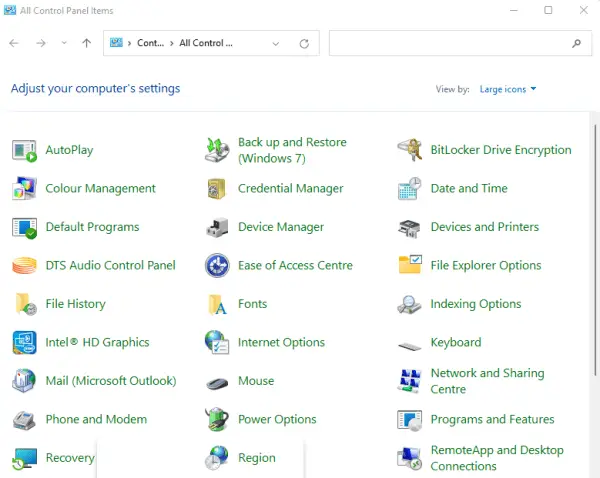The height and width of the screenshot is (478, 600).
Task: Open the Devices and Printers icon
Action: point(409,228)
